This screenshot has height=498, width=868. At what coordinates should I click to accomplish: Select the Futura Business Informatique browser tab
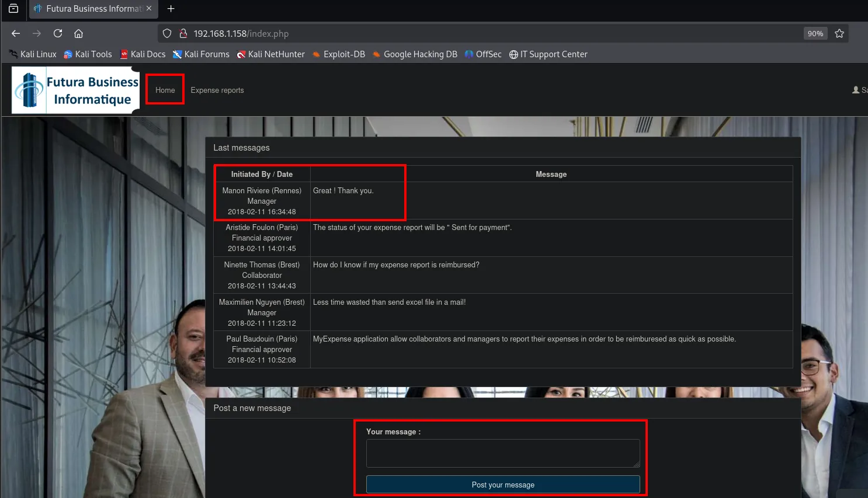pyautogui.click(x=93, y=9)
